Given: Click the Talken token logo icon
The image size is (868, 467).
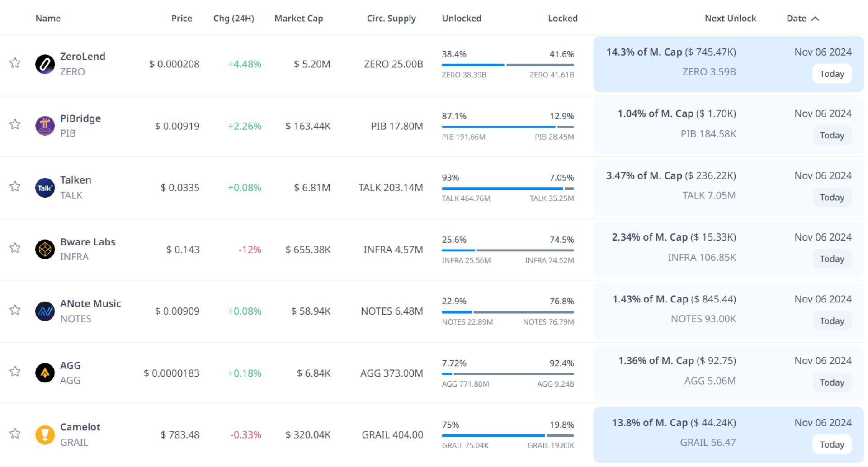Looking at the screenshot, I should [x=45, y=188].
